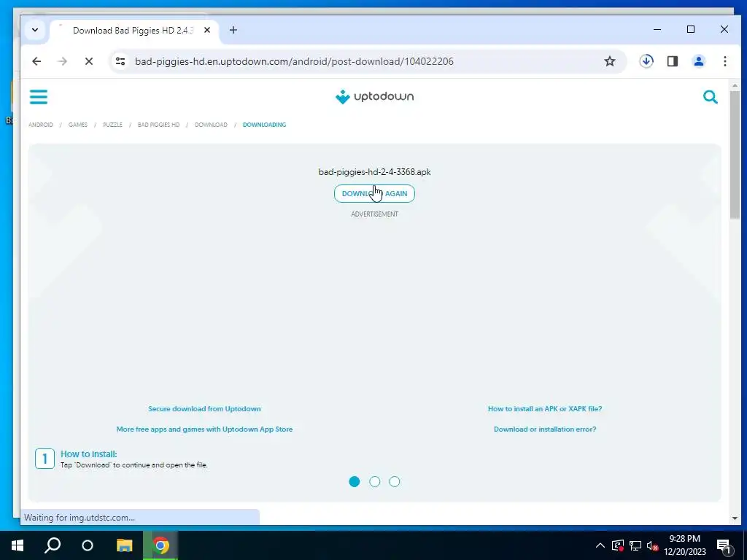Screen dimensions: 747x560
Task: Select the Download Bad Piggies HD tab
Action: click(134, 31)
